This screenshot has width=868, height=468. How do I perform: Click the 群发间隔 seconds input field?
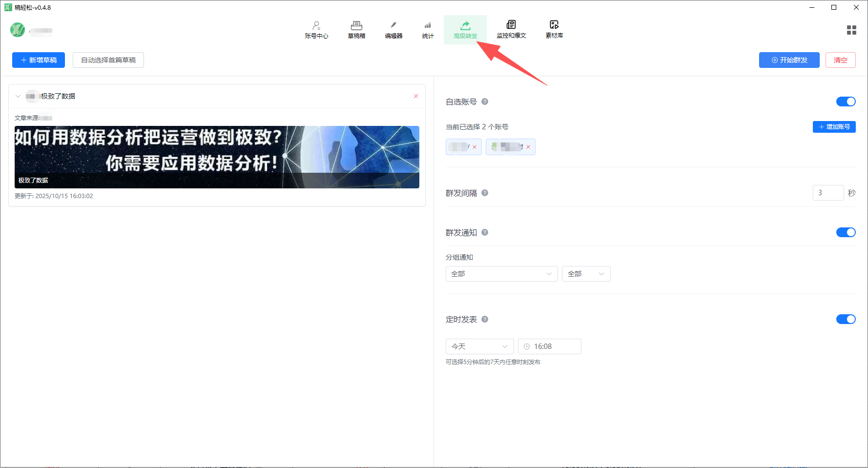pos(828,193)
